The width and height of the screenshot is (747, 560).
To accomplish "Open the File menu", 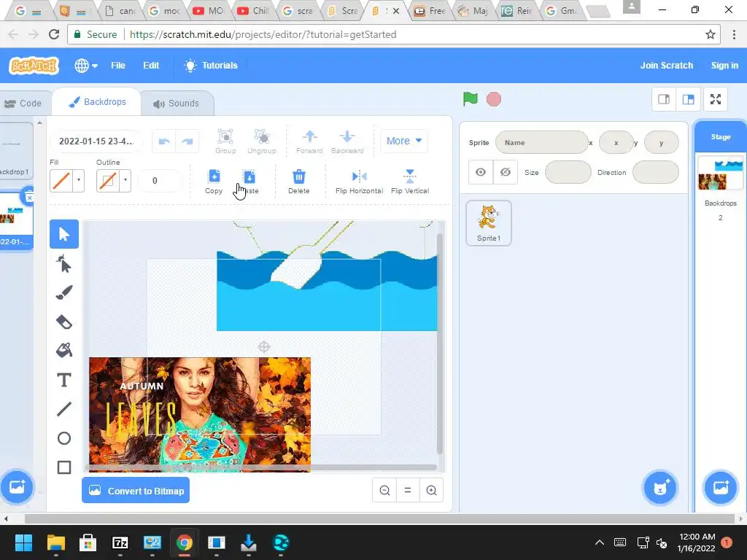I will point(118,66).
